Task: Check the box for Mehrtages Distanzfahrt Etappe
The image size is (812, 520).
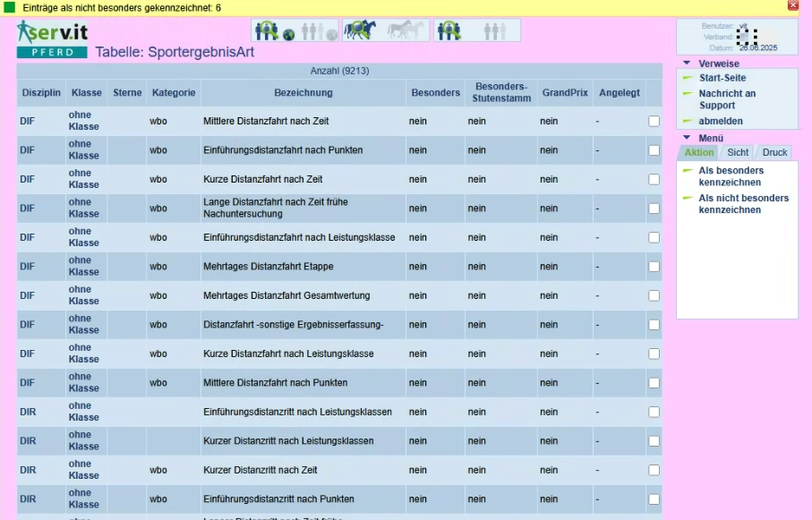Action: (654, 266)
